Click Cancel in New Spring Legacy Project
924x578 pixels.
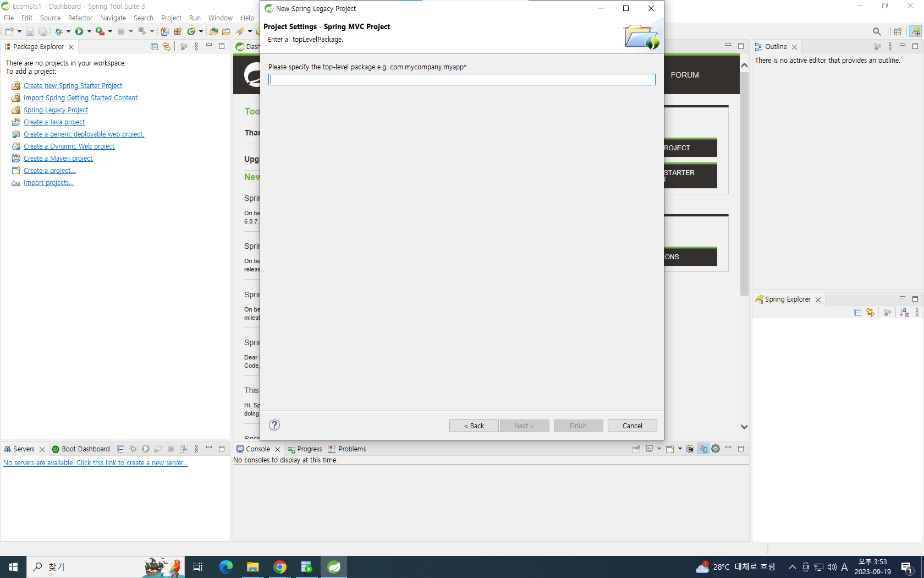(x=632, y=426)
